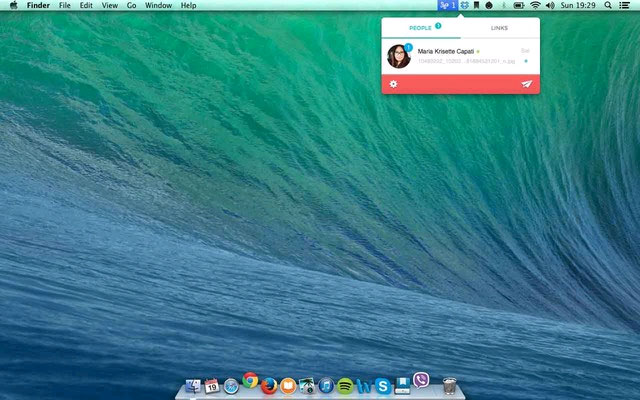Show Notification Center from the menu bar
Image resolution: width=640 pixels, height=400 pixels.
pyautogui.click(x=626, y=5)
